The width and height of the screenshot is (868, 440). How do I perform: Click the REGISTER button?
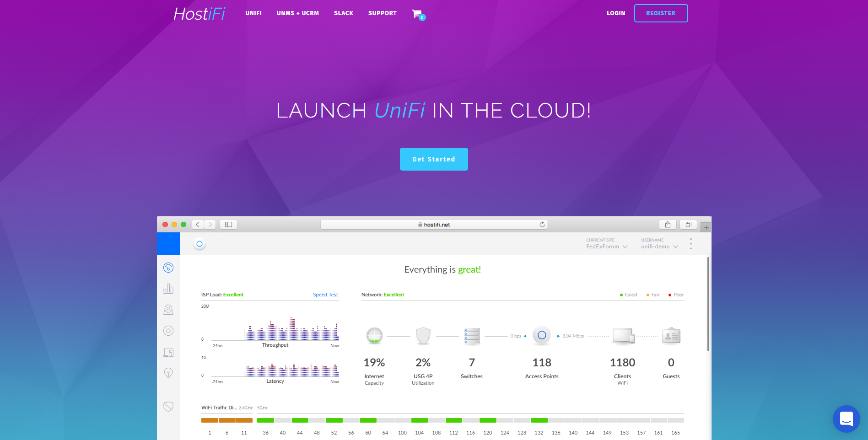click(661, 13)
